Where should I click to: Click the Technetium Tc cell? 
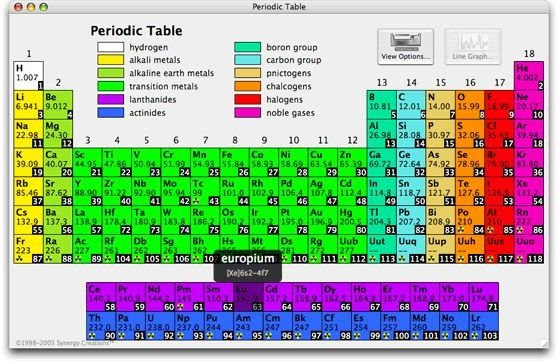coord(205,191)
